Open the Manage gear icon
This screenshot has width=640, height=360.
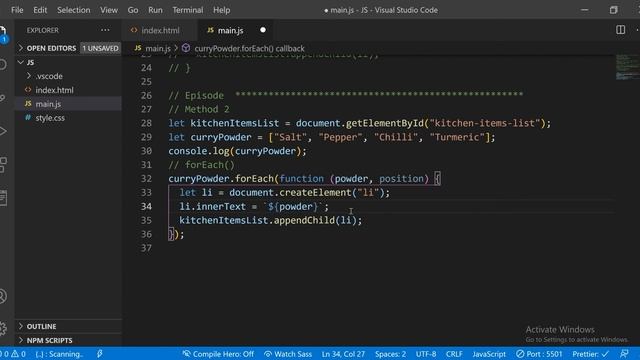3,328
